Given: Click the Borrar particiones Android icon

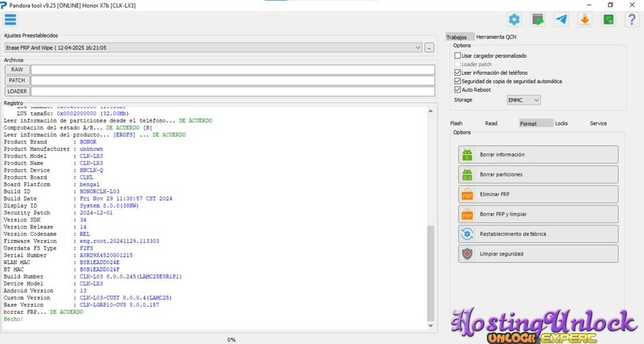Looking at the screenshot, I should click(467, 174).
